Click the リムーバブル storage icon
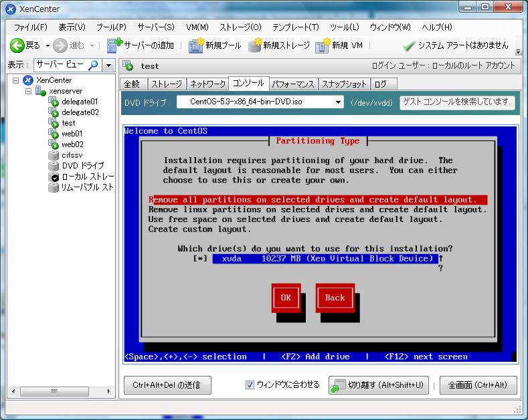This screenshot has width=528, height=420. pos(54,187)
